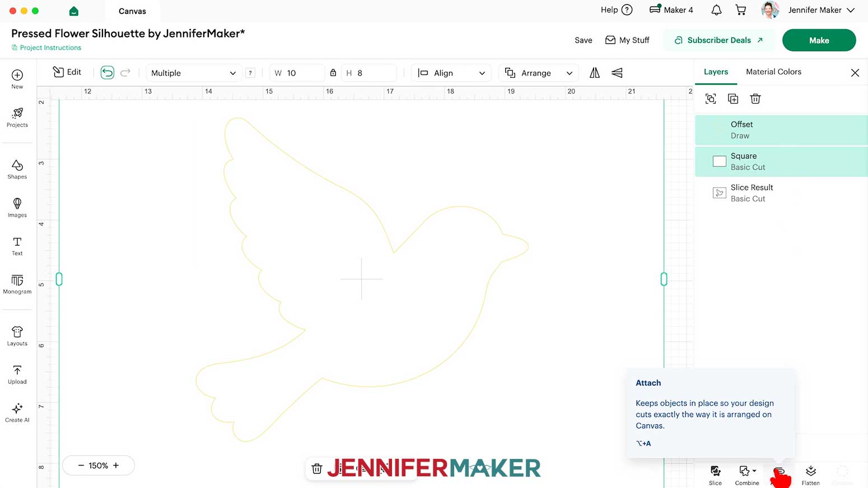Screen dimensions: 868x488
Task: Zoom out with the minus button
Action: tap(81, 466)
